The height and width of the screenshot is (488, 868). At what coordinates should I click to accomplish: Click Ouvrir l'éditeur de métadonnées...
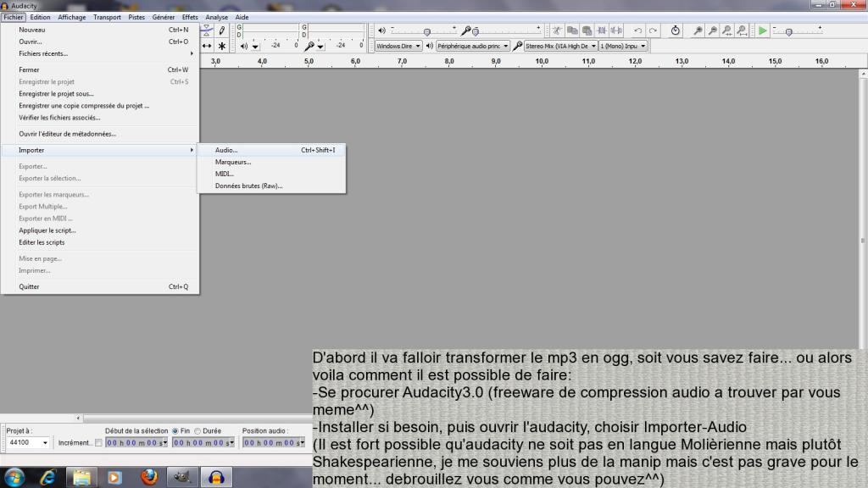click(x=100, y=134)
